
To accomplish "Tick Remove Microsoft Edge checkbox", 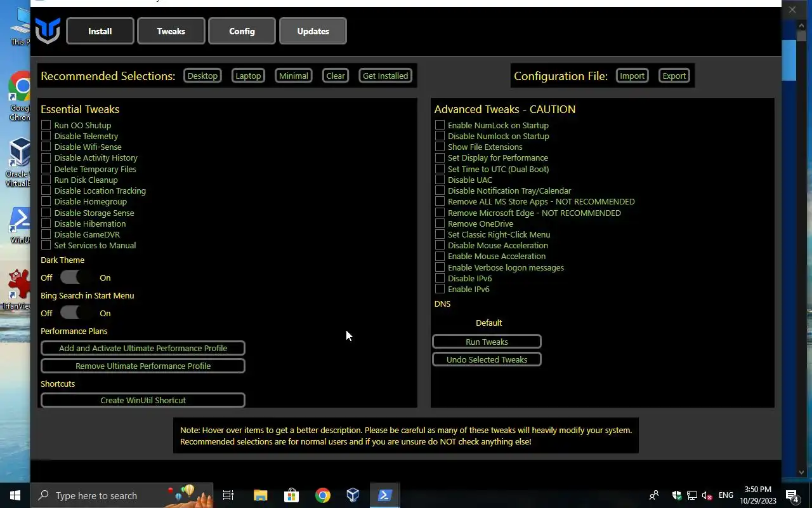I will coord(440,213).
